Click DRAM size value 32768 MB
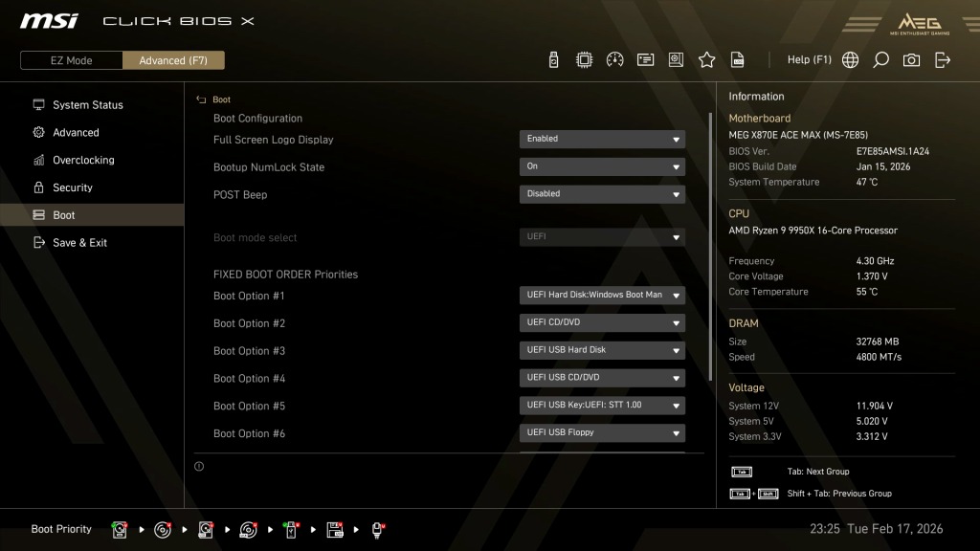The width and height of the screenshot is (980, 551). tap(878, 342)
